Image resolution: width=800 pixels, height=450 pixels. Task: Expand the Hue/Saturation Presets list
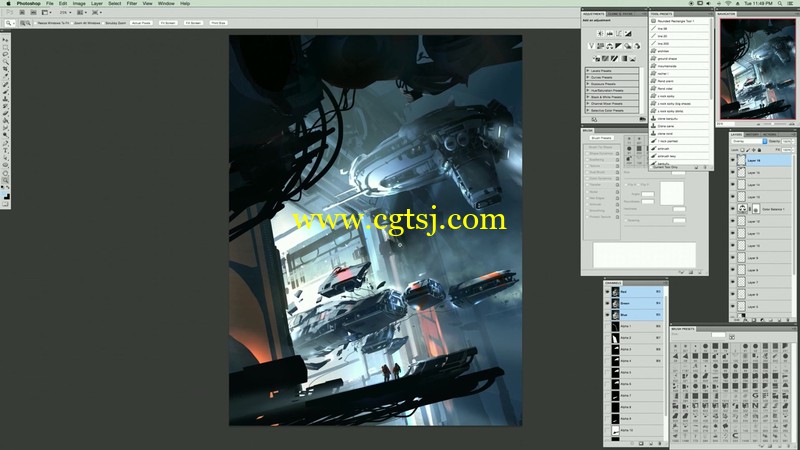pyautogui.click(x=588, y=90)
